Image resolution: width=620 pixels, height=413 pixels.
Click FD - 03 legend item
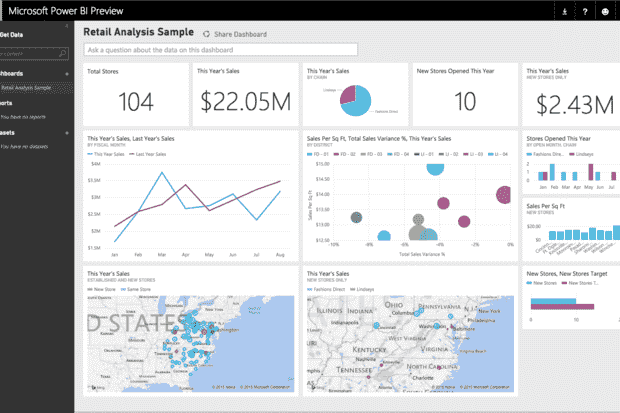point(371,154)
